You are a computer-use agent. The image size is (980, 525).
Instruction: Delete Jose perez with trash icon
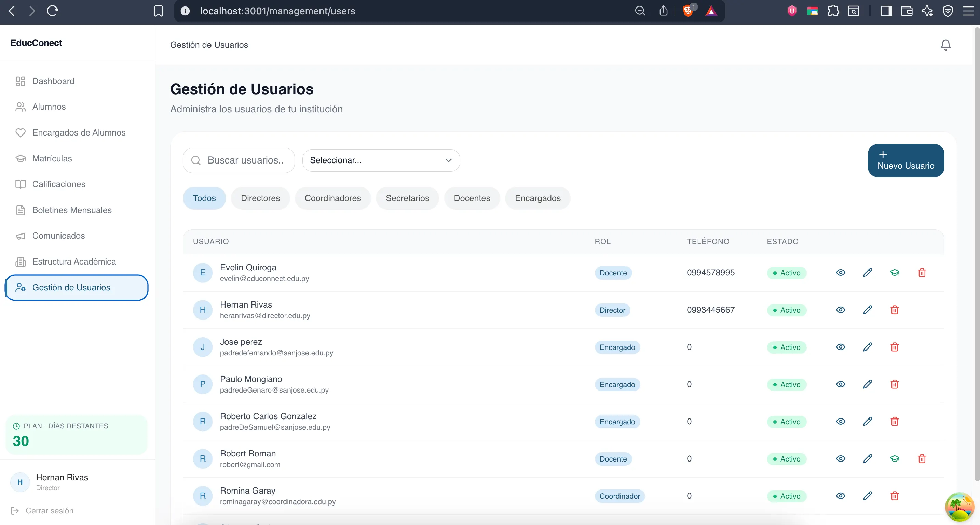click(x=894, y=347)
